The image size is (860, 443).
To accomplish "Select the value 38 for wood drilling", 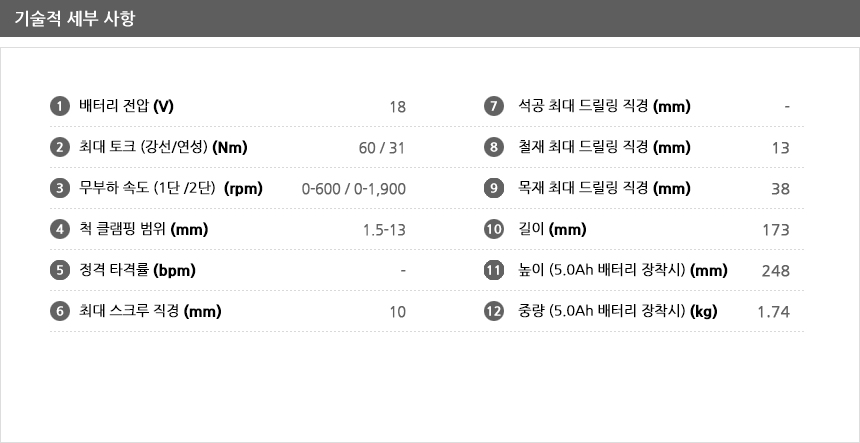I will pyautogui.click(x=780, y=189).
